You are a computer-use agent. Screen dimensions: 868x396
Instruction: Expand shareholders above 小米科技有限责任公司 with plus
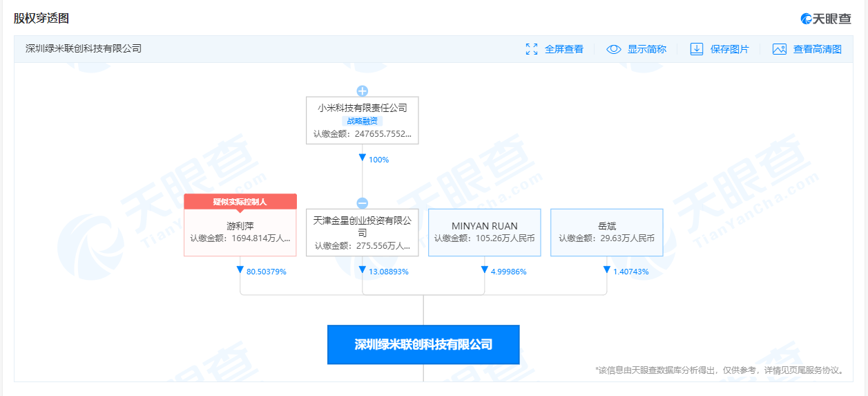coord(362,91)
